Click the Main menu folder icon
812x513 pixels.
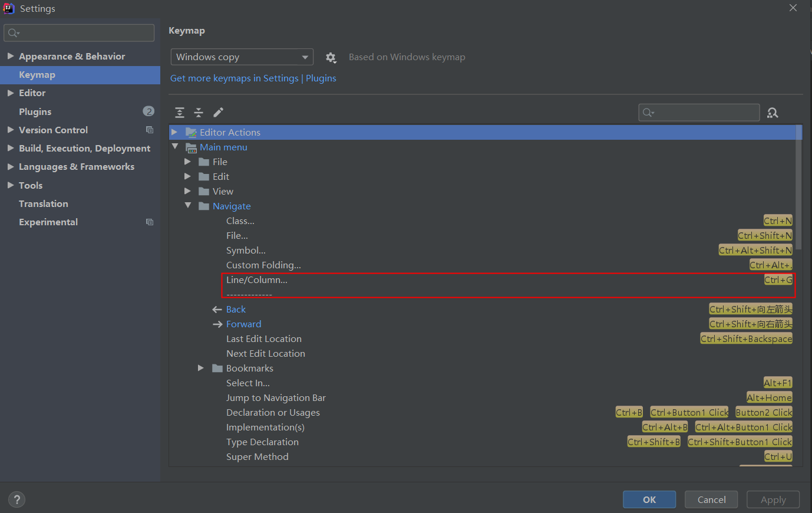pyautogui.click(x=191, y=147)
